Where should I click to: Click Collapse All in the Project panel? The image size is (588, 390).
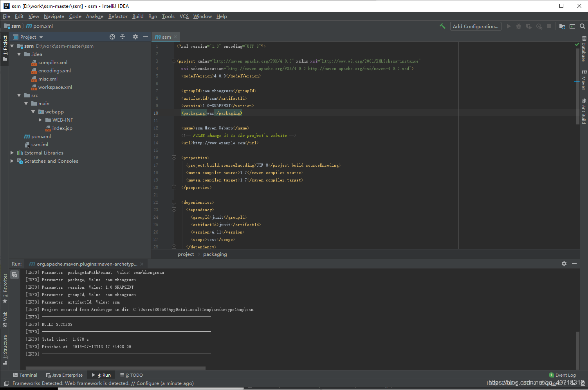123,37
